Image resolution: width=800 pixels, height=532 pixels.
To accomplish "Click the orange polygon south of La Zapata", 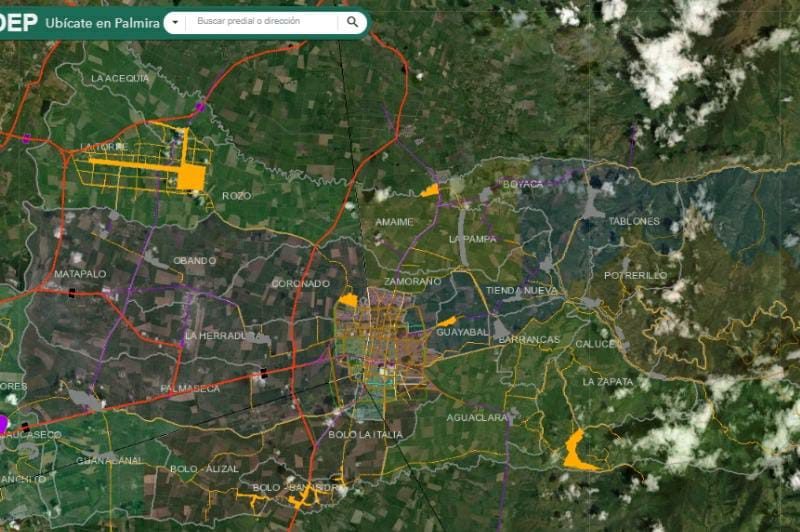I will 575,450.
